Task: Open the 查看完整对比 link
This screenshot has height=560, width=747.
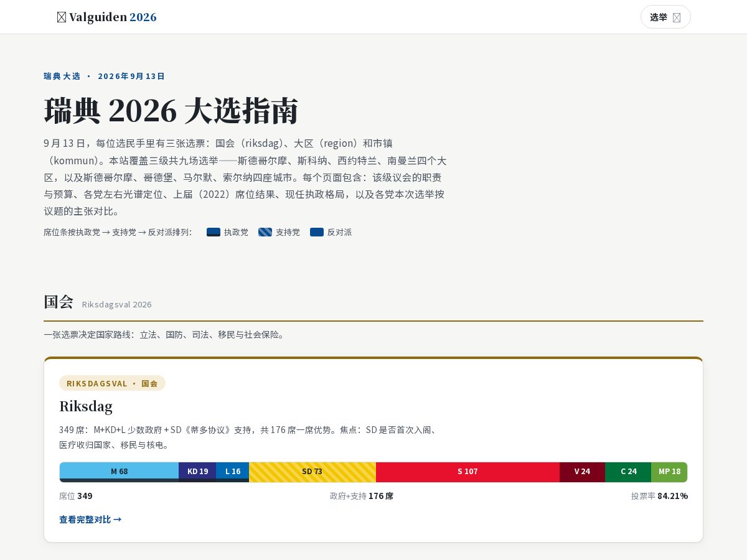Action: 90,520
